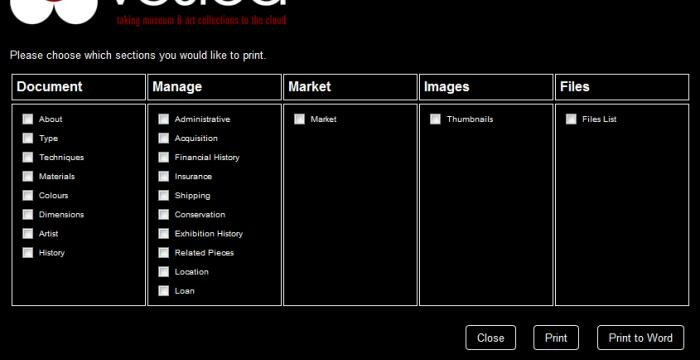Tick the Techniques checkbox

[28, 157]
